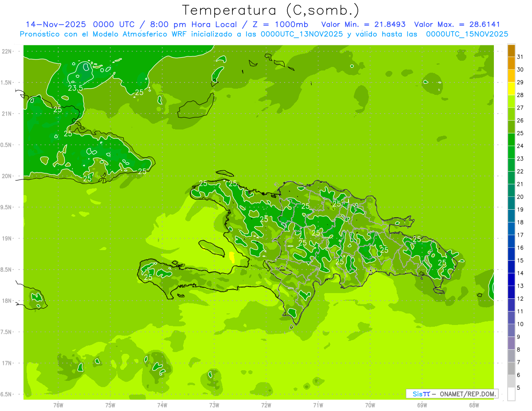532x411 pixels.
Task: Click the '23.5' contour label near Cuba
Action: [75, 88]
